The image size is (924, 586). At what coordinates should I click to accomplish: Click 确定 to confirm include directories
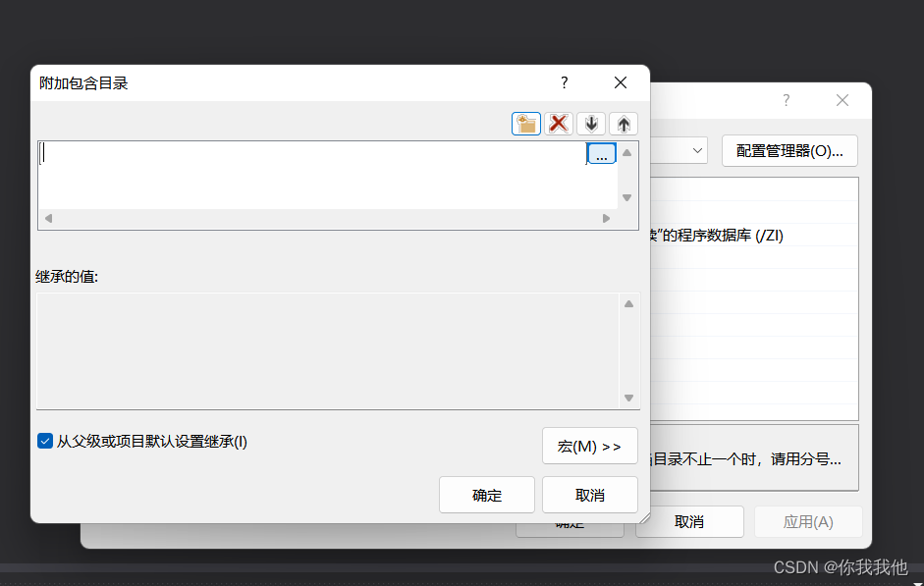pos(486,495)
